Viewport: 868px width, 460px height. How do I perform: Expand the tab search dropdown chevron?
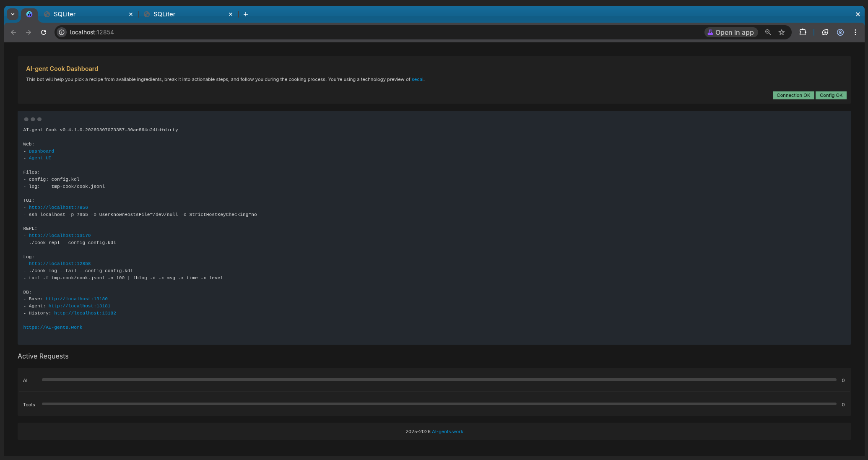[x=13, y=14]
